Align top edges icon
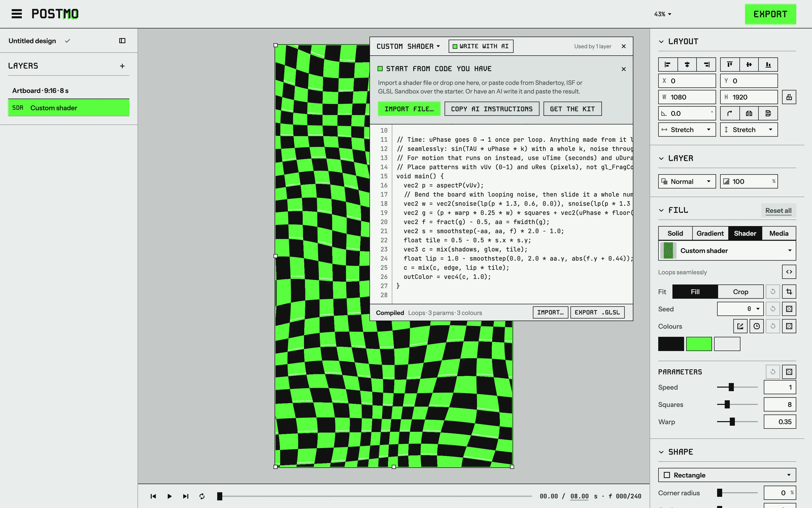The height and width of the screenshot is (508, 812). tap(730, 65)
